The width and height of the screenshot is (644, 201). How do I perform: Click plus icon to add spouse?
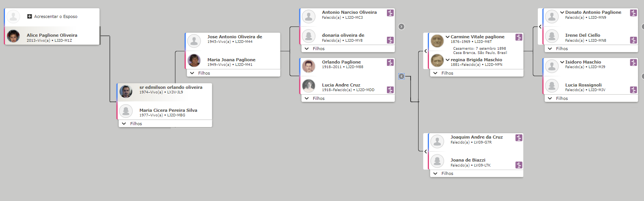(29, 16)
